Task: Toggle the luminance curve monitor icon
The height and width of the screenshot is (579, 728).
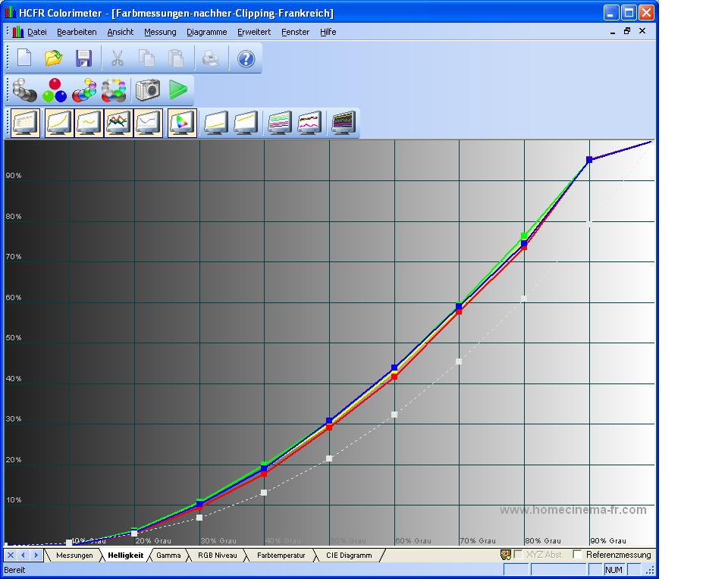Action: tap(59, 123)
